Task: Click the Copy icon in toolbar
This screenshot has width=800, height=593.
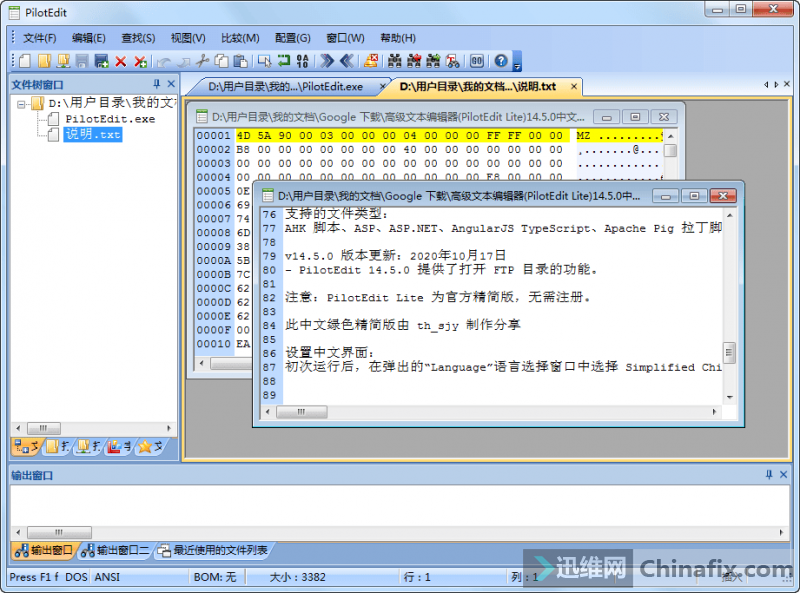Action: point(221,61)
